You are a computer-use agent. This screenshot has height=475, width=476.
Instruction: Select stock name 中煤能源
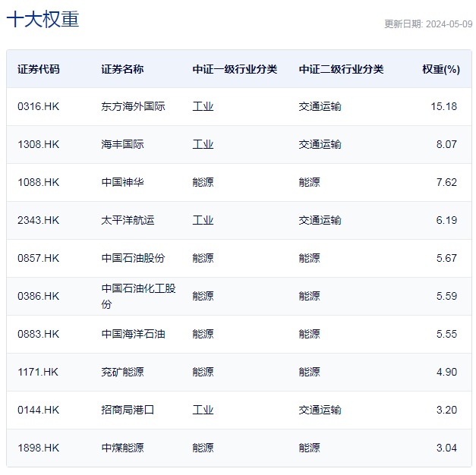coord(122,448)
